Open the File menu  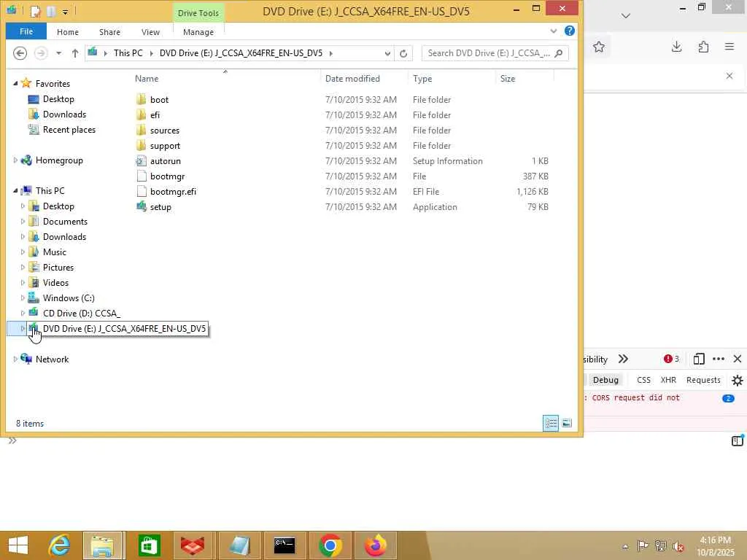click(x=26, y=31)
